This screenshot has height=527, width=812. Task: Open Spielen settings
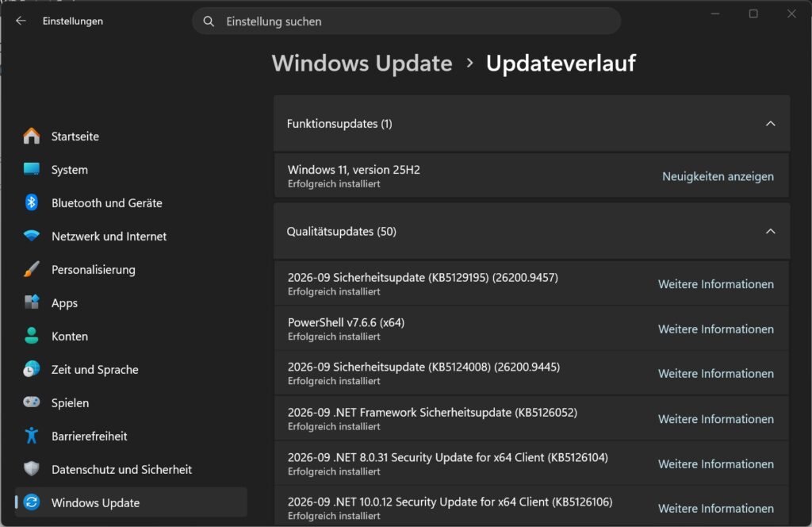click(131, 402)
